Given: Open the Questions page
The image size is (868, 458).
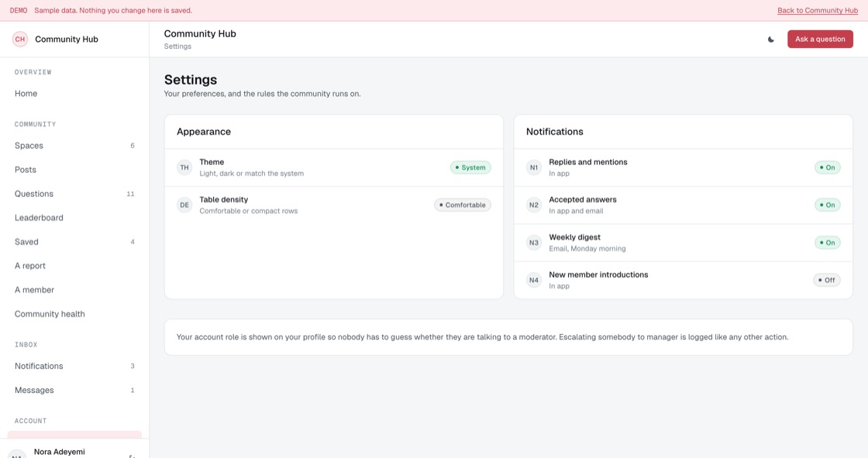Looking at the screenshot, I should (x=74, y=194).
